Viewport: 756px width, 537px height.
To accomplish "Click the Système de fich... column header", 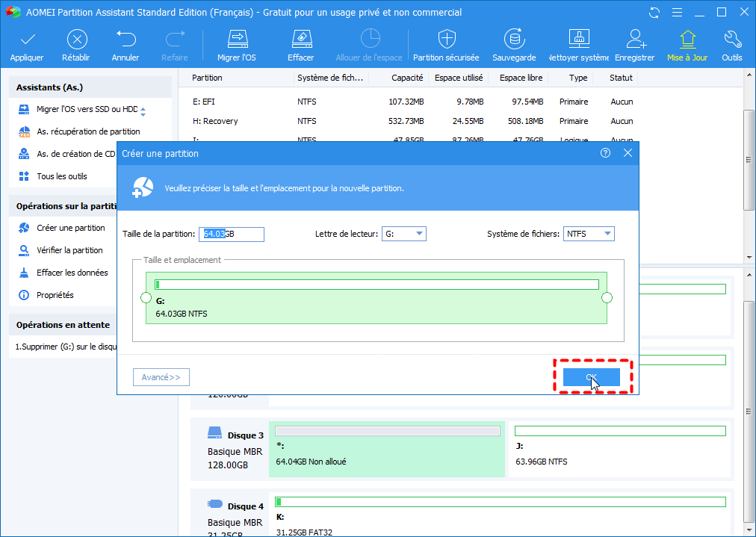I will (x=330, y=78).
